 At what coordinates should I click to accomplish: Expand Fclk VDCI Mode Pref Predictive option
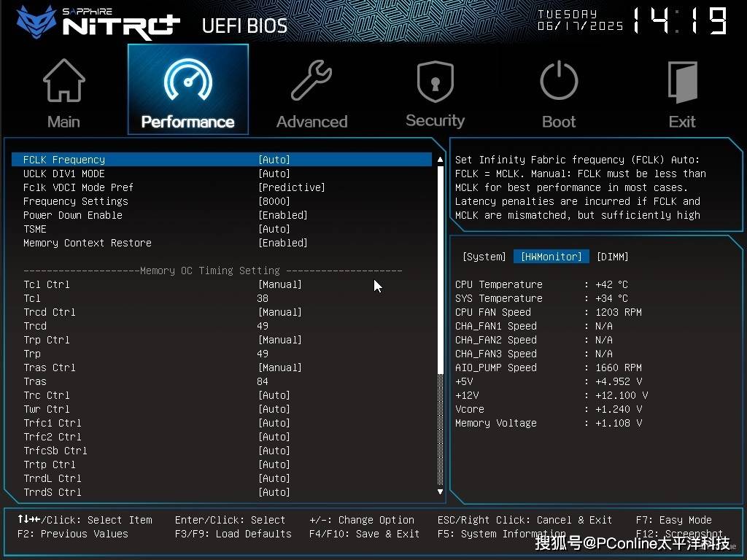coord(291,187)
